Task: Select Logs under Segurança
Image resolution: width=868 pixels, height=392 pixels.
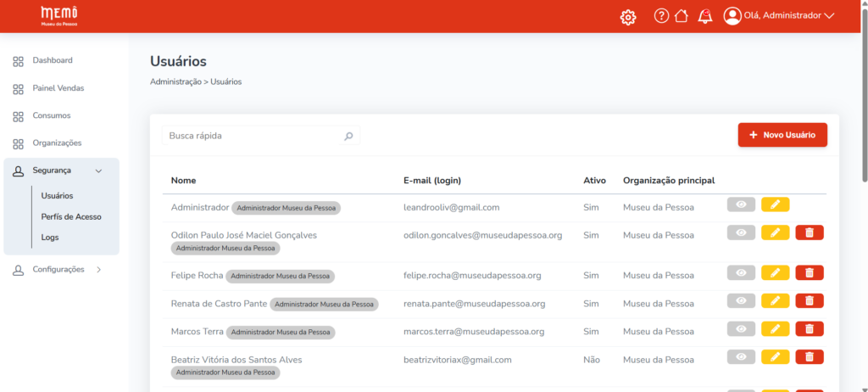Action: tap(50, 238)
